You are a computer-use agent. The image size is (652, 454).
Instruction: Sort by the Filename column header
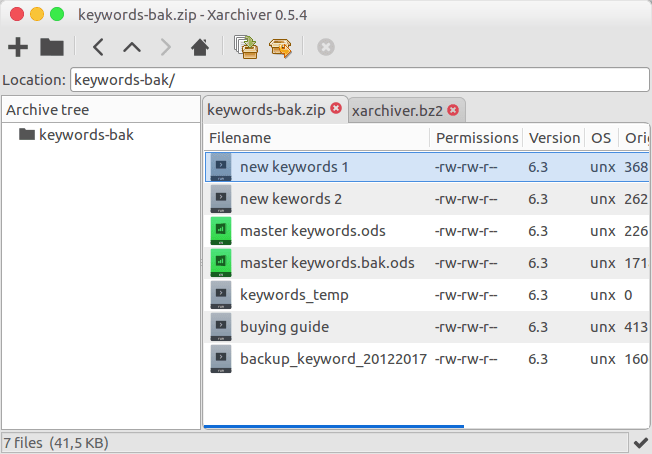click(x=317, y=138)
